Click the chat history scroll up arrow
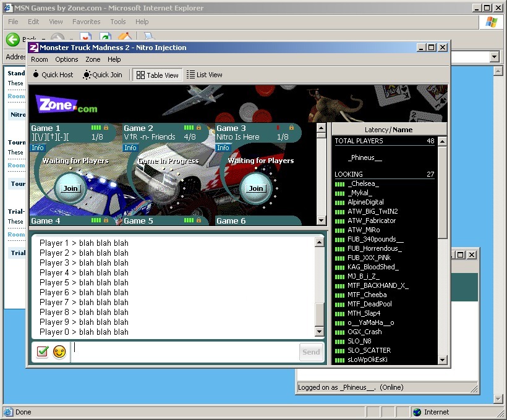507x420 pixels. point(319,242)
